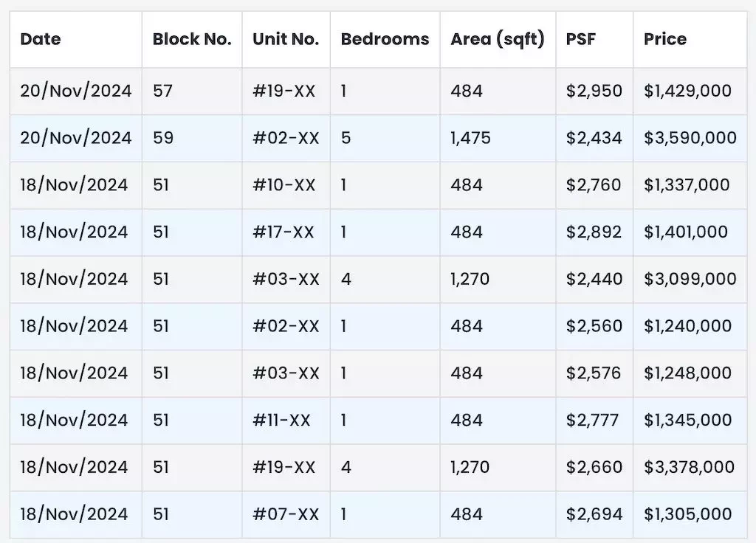The image size is (756, 543).
Task: Click the $3,378,000 price cell
Action: click(690, 467)
